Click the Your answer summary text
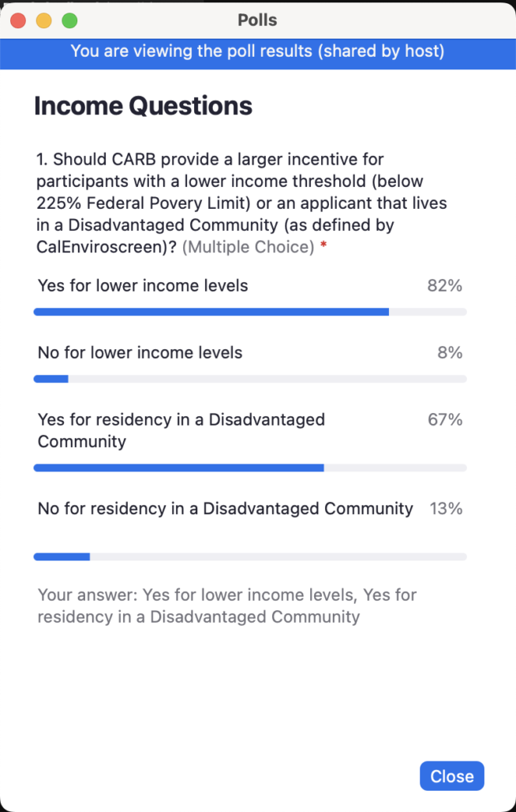The width and height of the screenshot is (516, 812). coord(227,605)
